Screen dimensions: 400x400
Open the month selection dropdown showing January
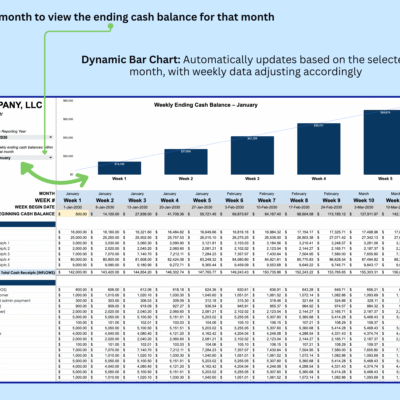pos(27,158)
